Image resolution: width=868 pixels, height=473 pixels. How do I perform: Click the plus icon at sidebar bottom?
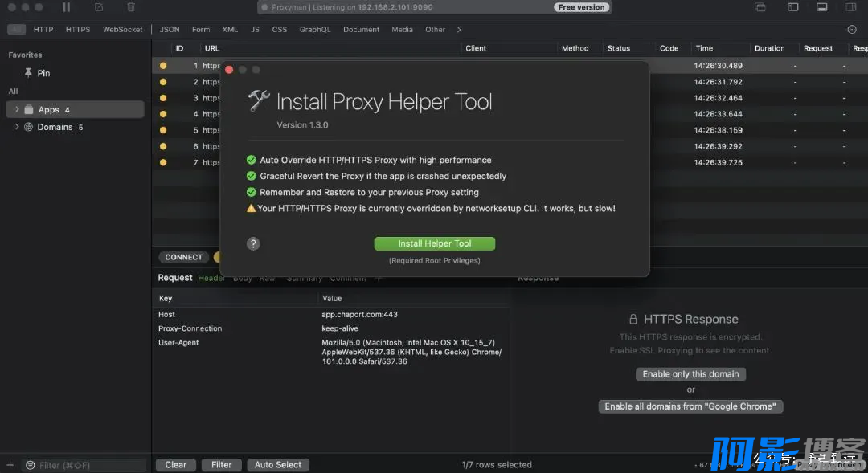click(x=10, y=465)
